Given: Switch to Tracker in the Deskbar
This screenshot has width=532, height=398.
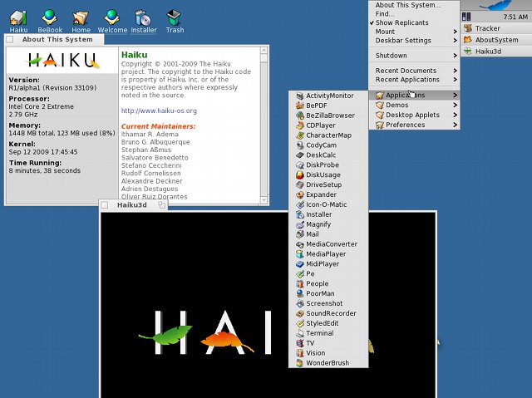Looking at the screenshot, I should (x=496, y=28).
